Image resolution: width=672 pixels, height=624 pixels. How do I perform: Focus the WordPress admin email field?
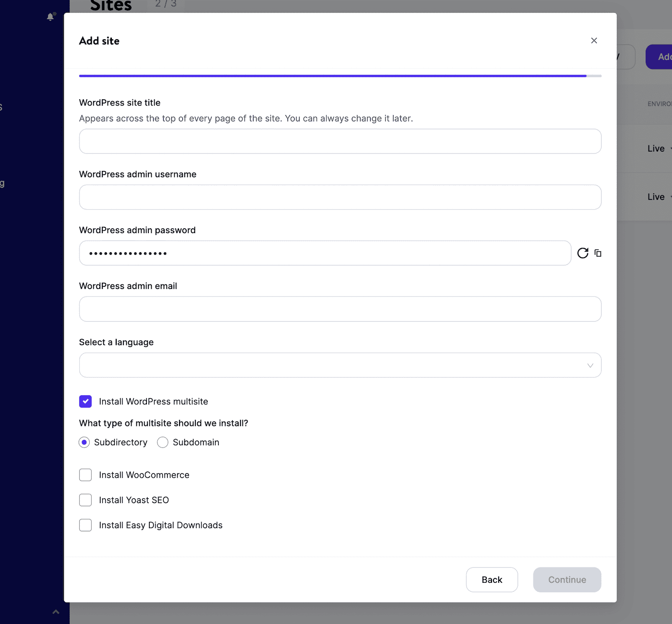pyautogui.click(x=340, y=309)
